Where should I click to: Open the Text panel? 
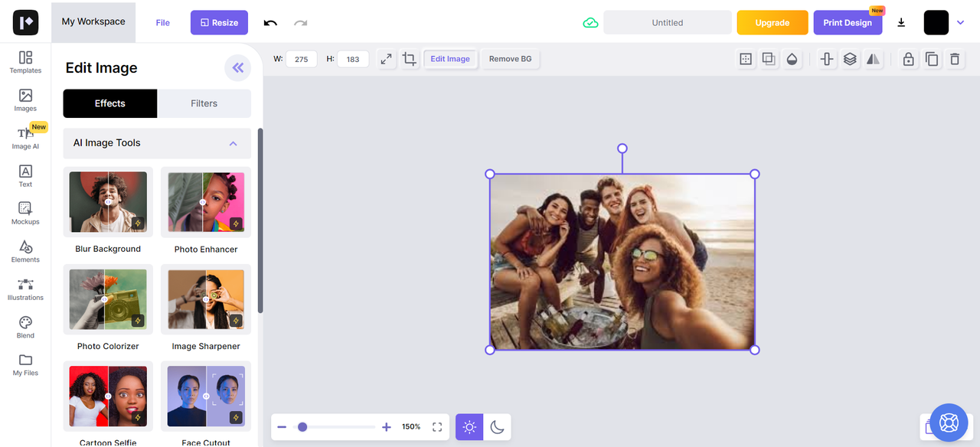(x=25, y=176)
